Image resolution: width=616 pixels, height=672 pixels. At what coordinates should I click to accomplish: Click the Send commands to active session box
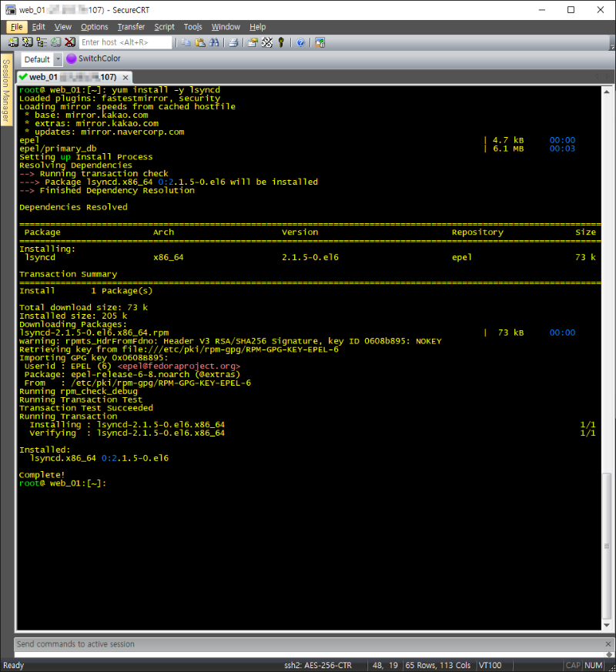pyautogui.click(x=308, y=644)
